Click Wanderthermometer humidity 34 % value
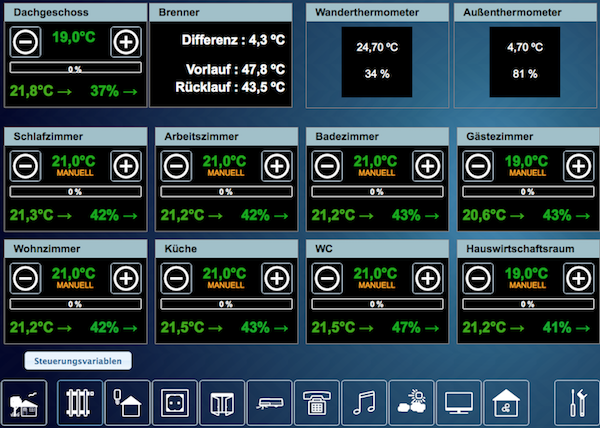 click(377, 74)
